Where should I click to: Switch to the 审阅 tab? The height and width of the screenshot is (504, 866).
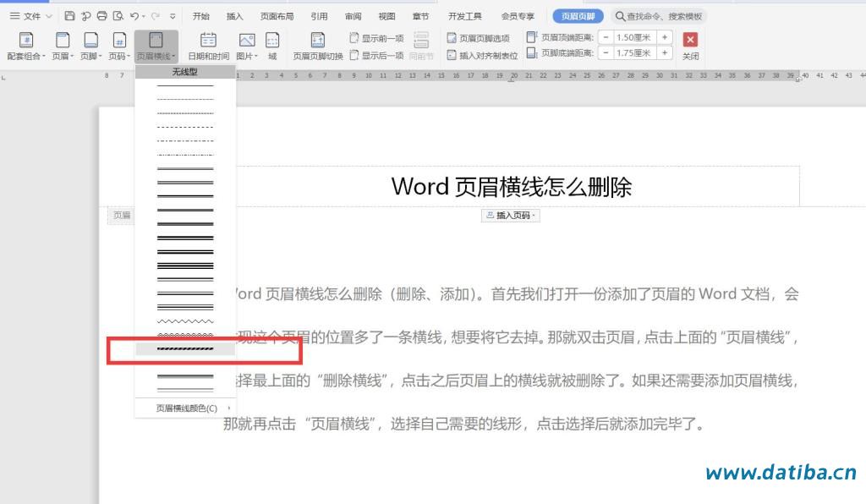pyautogui.click(x=353, y=16)
